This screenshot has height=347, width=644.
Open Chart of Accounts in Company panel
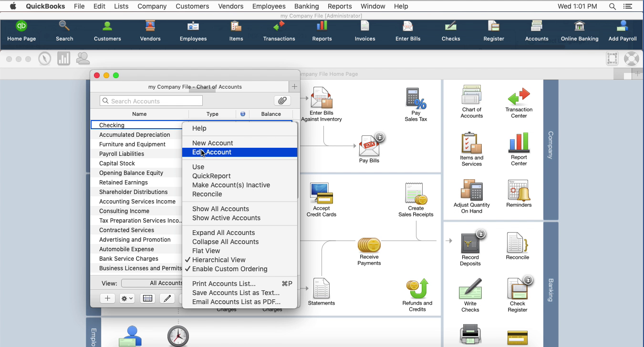(x=472, y=102)
